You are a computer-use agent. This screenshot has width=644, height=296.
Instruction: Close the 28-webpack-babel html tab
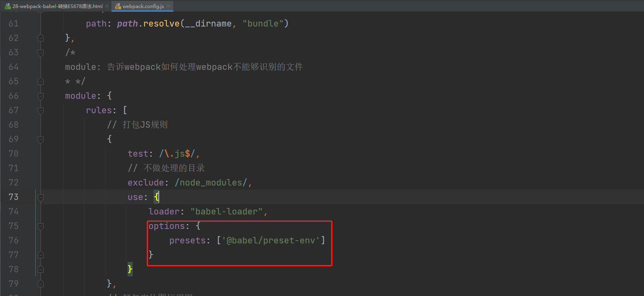(107, 6)
